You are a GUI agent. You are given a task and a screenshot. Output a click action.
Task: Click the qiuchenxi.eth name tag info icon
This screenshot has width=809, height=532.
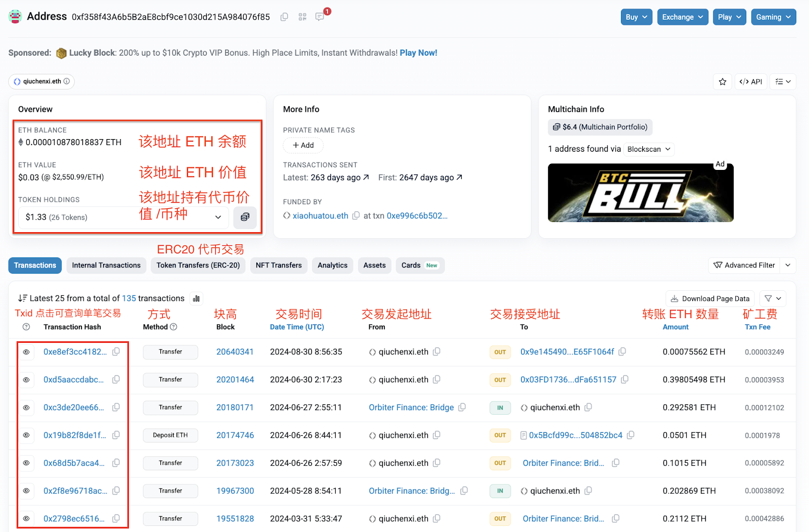[67, 81]
